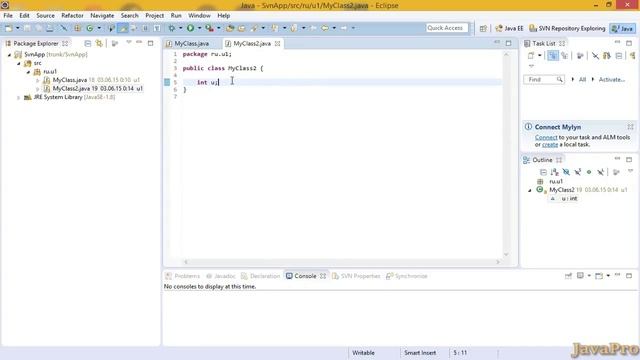Open the New dropdown arrow in toolbar
This screenshot has height=360, width=640.
pos(18,28)
